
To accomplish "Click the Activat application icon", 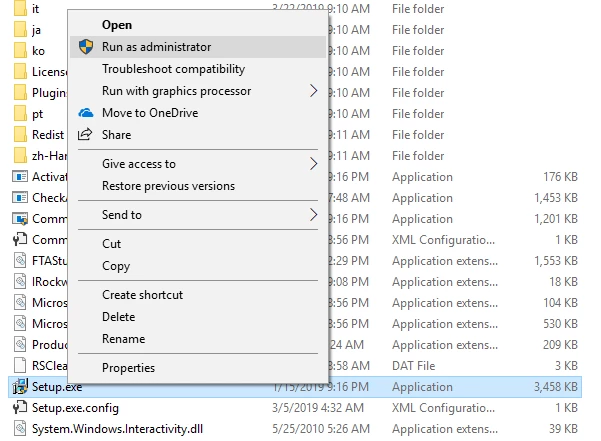I will click(20, 177).
